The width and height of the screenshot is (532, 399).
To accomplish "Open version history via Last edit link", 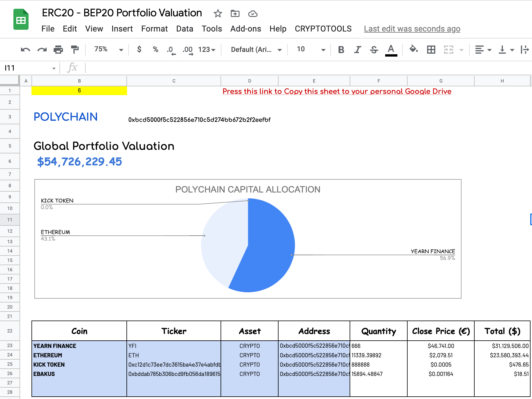I will click(412, 29).
